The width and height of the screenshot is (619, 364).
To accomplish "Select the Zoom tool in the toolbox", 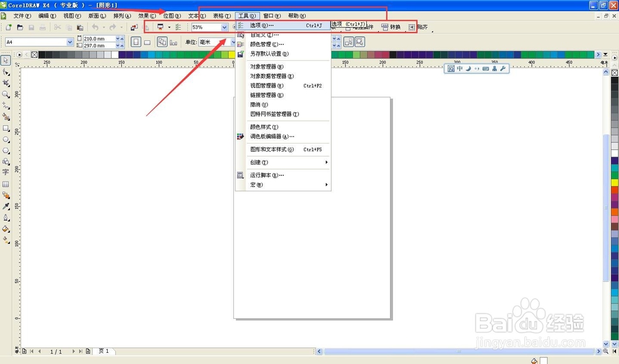I will (x=6, y=94).
